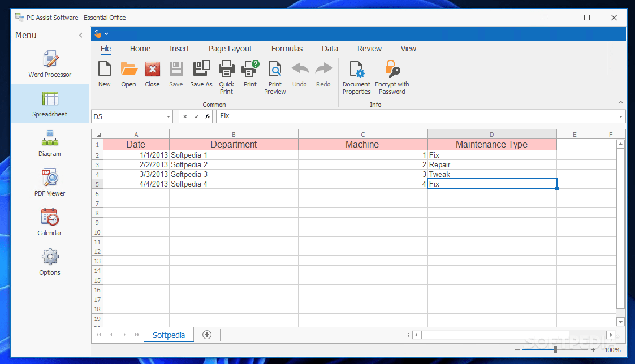Open the Word Processor module
This screenshot has height=364, width=635.
pos(49,64)
